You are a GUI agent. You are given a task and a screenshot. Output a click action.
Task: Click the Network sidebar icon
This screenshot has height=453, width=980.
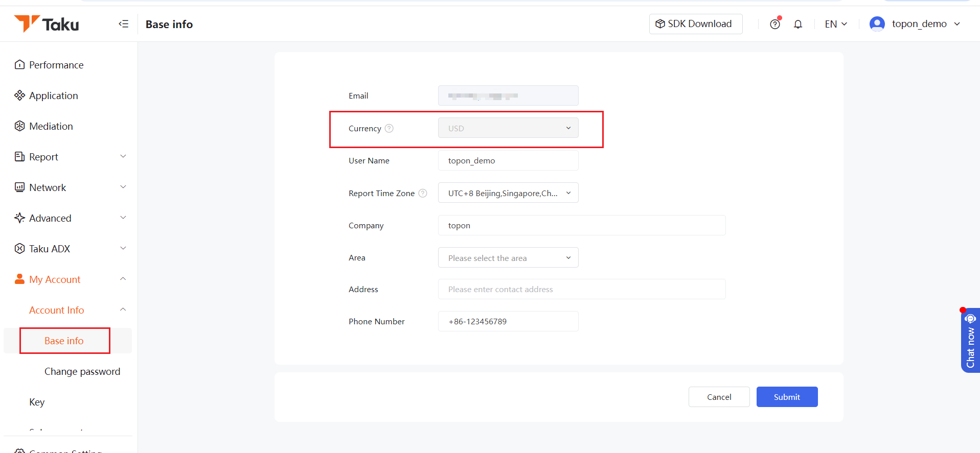19,187
